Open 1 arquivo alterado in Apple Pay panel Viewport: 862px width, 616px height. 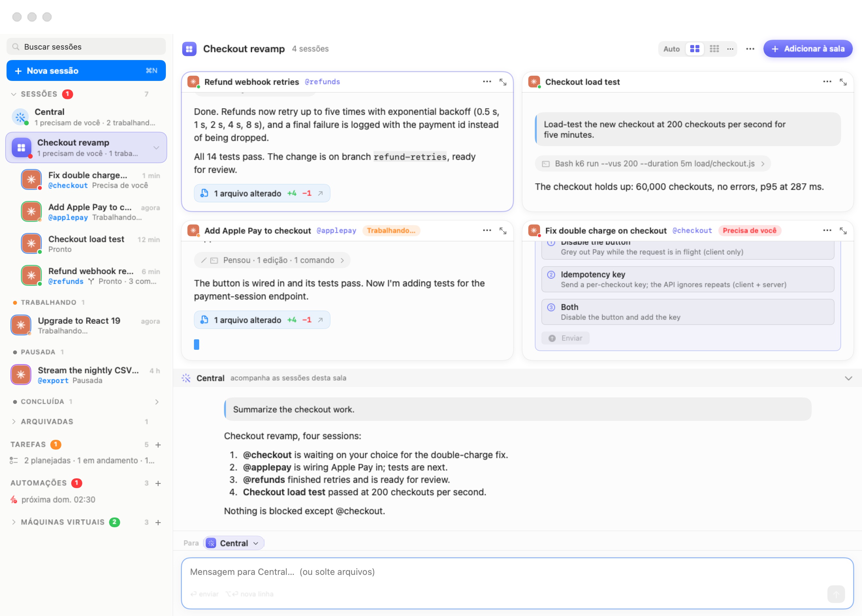click(x=262, y=320)
